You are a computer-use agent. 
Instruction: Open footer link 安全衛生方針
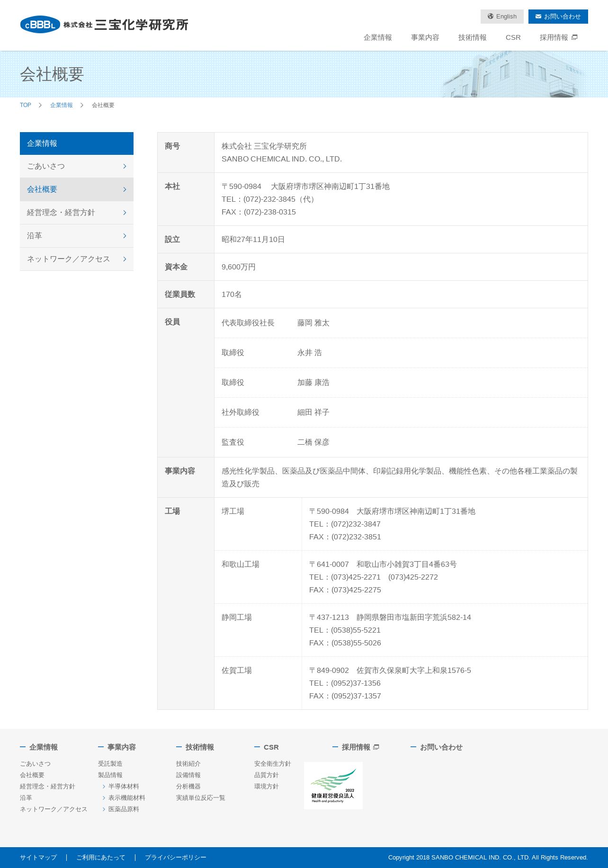click(273, 764)
